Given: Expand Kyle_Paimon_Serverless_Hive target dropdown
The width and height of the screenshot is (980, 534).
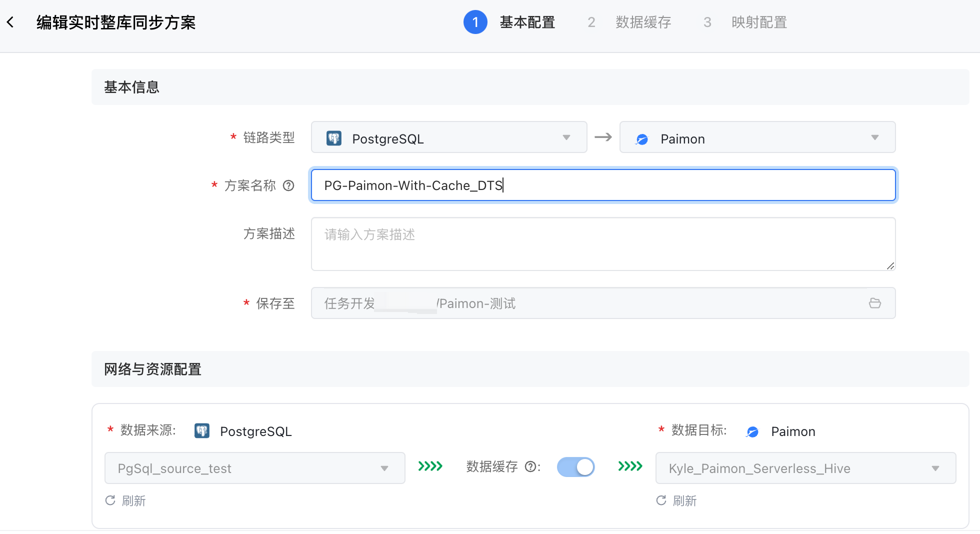Looking at the screenshot, I should (806, 468).
